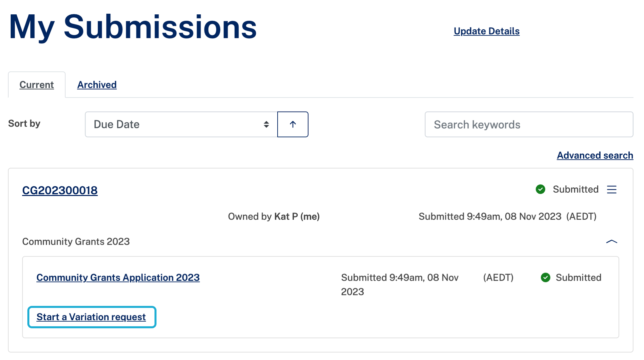
Task: Start a Variation request
Action: pyautogui.click(x=91, y=317)
